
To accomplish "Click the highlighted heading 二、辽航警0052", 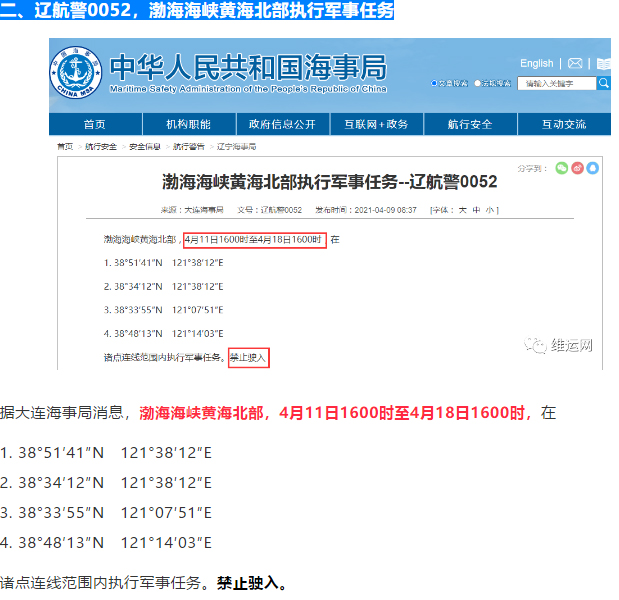I will 197,10.
